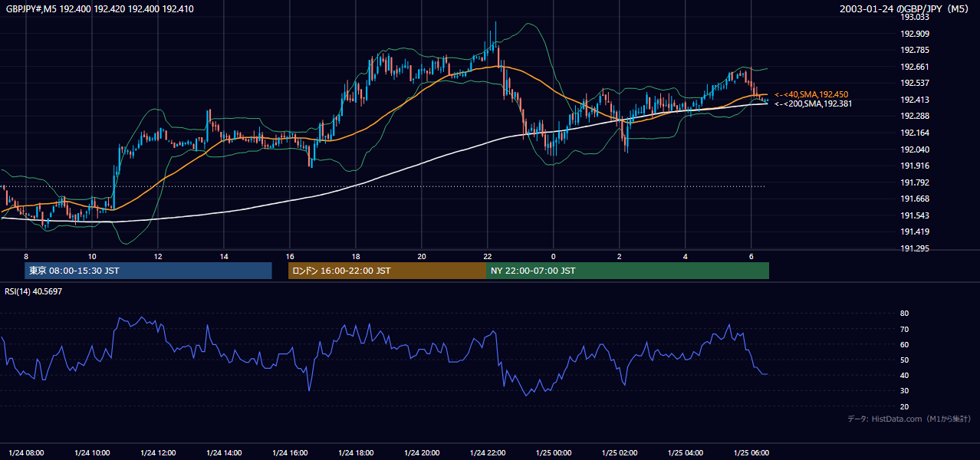The height and width of the screenshot is (460, 980).
Task: Click the RSI axis value 70
Action: tap(904, 329)
